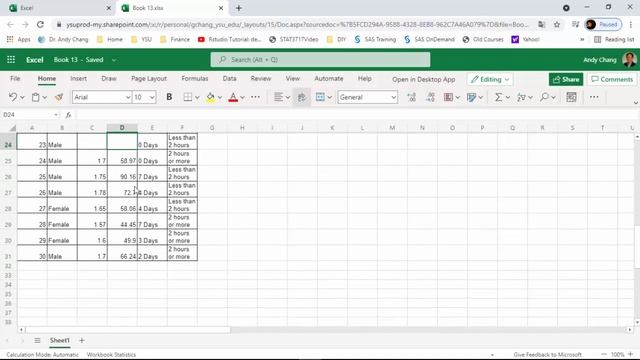Click Increase Decimal icon
Image resolution: width=640 pixels, height=360 pixels.
pos(411,97)
